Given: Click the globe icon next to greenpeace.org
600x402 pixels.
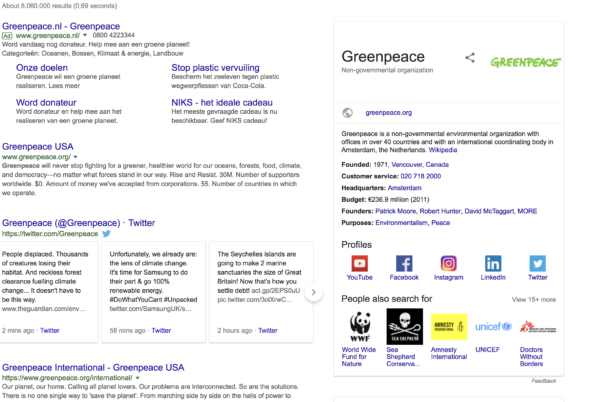Looking at the screenshot, I should 347,113.
